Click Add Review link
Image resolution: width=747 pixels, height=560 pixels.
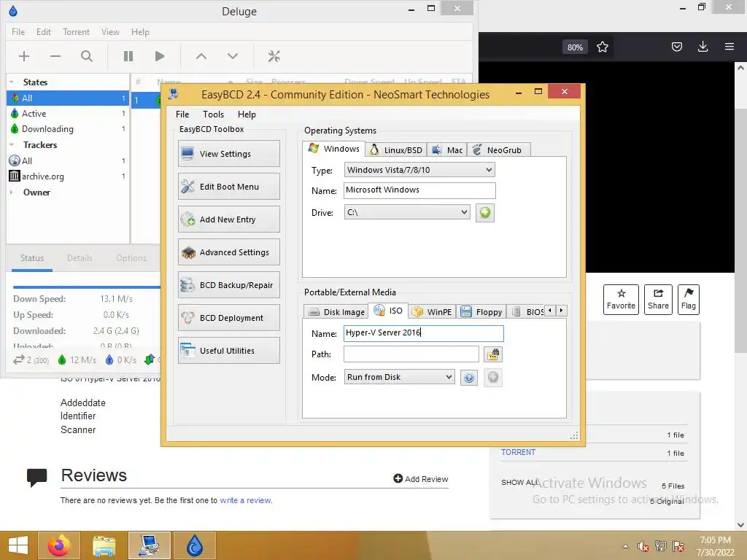[x=421, y=478]
